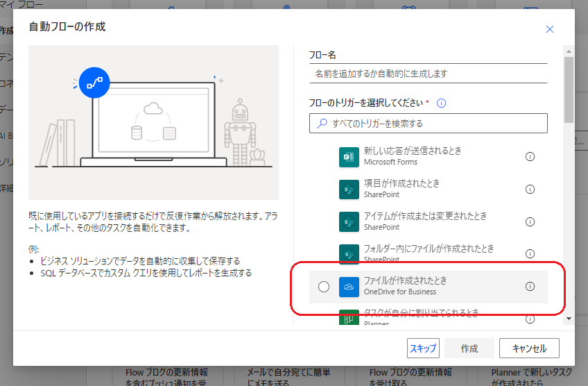Select 項目が作成されたとき trigger
The width and height of the screenshot is (588, 386).
(401, 183)
